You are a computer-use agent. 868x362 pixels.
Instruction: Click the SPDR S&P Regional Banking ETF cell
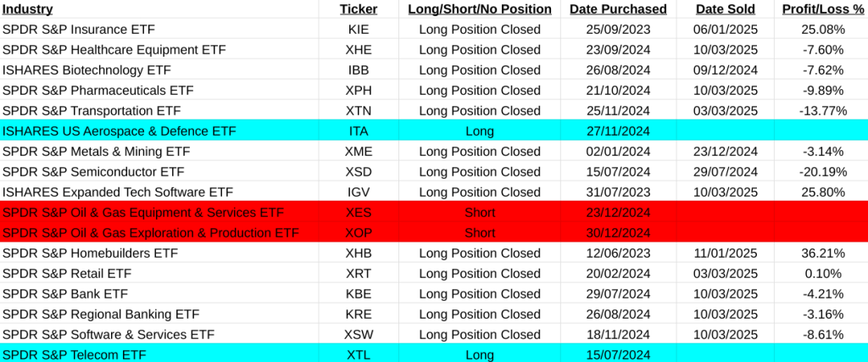coord(101,315)
